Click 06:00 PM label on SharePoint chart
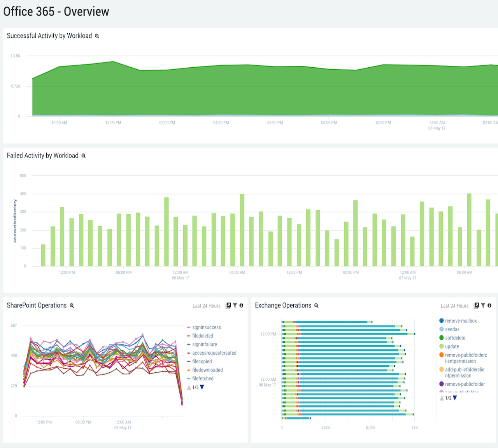 pyautogui.click(x=83, y=422)
